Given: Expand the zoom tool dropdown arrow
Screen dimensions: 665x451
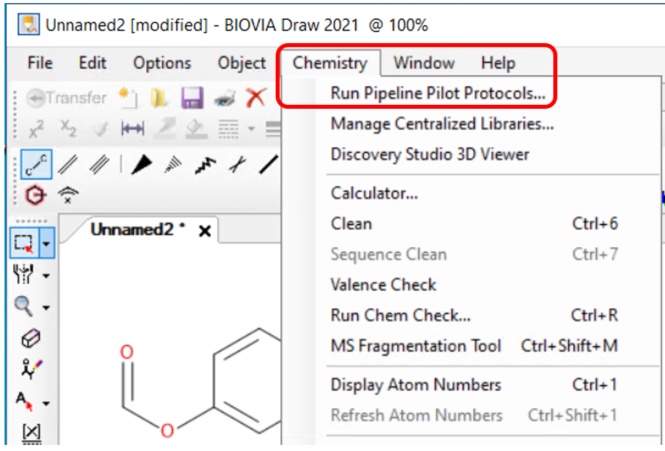Looking at the screenshot, I should click(46, 307).
